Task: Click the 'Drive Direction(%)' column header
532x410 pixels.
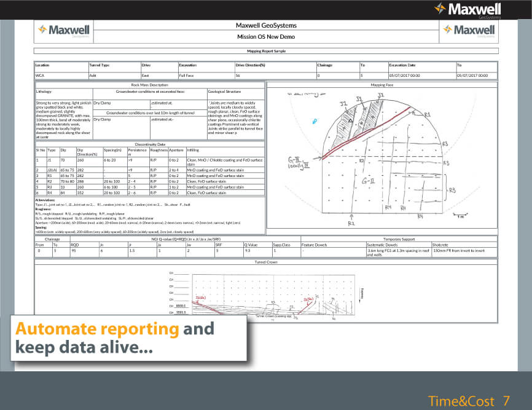Action: pyautogui.click(x=251, y=65)
